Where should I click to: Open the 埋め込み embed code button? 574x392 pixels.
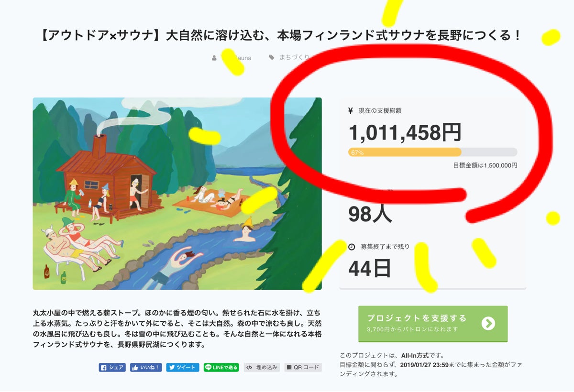pos(262,368)
